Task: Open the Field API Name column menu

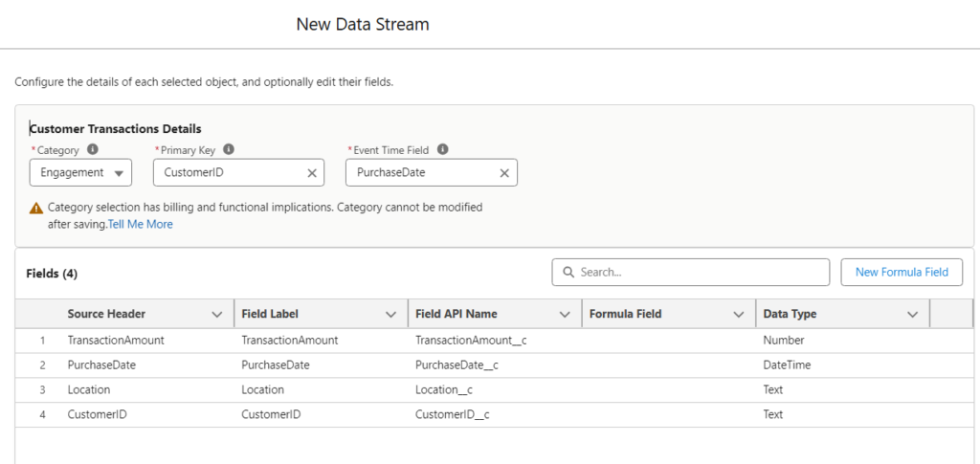Action: (x=564, y=314)
